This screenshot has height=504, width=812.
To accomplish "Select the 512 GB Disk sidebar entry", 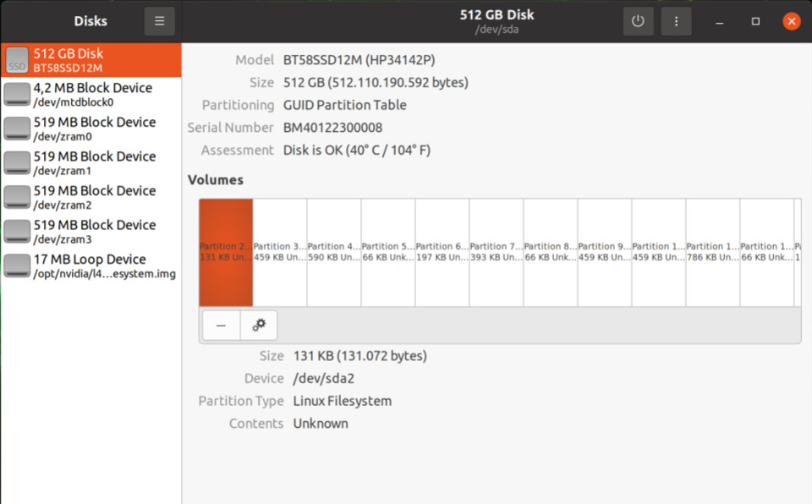I will (91, 59).
